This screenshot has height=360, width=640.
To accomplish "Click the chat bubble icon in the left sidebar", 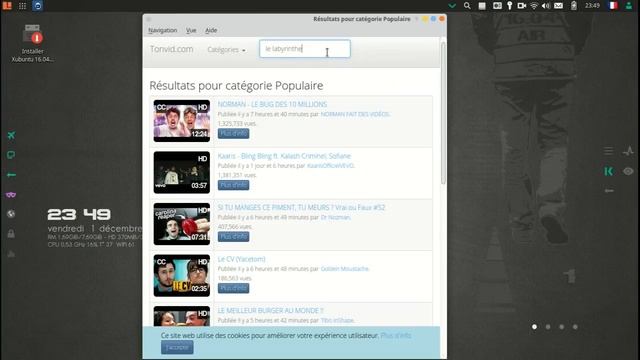I will (x=11, y=155).
